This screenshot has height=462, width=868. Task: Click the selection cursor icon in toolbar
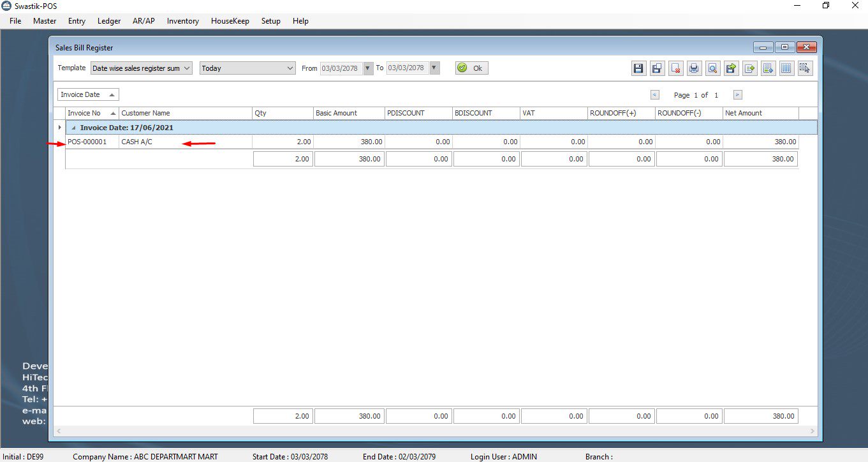point(805,68)
